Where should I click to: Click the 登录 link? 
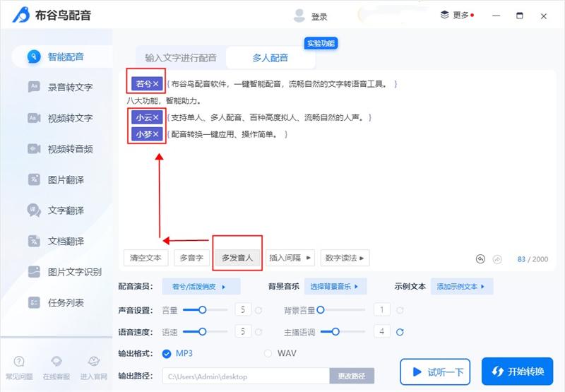click(319, 16)
